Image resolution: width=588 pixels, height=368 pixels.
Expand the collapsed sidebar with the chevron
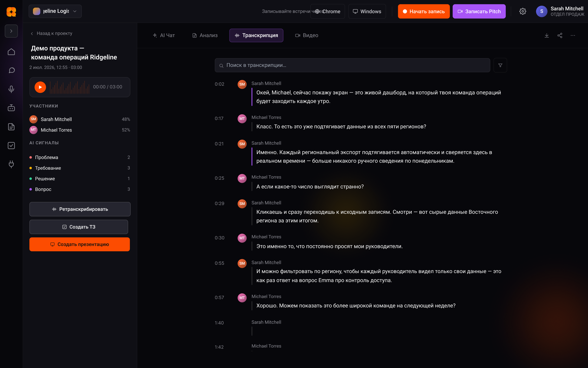point(11,31)
